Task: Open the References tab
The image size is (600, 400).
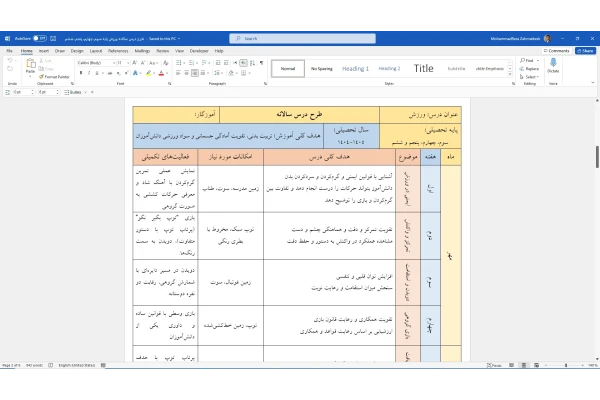Action: (x=118, y=49)
